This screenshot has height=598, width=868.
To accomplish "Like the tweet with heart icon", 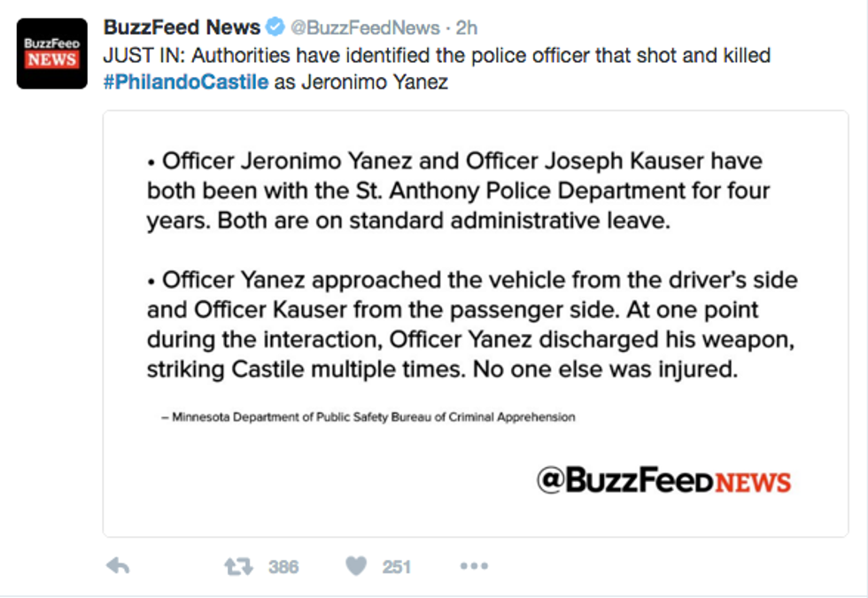I will pos(356,566).
